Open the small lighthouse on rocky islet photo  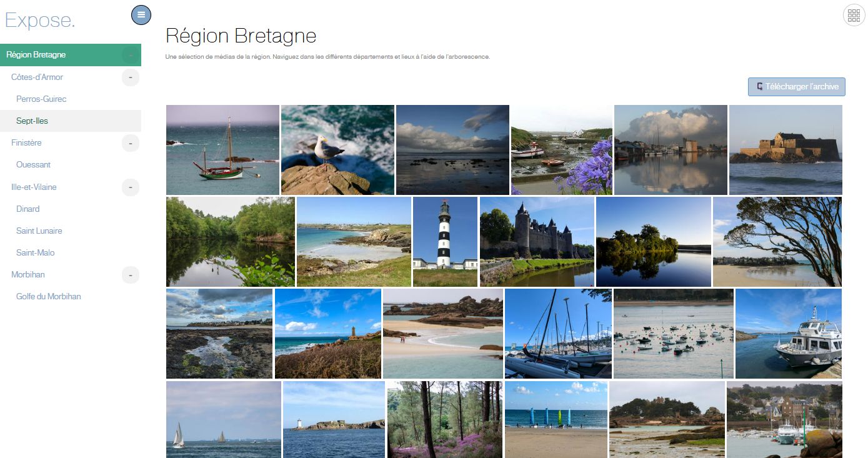[x=334, y=419]
